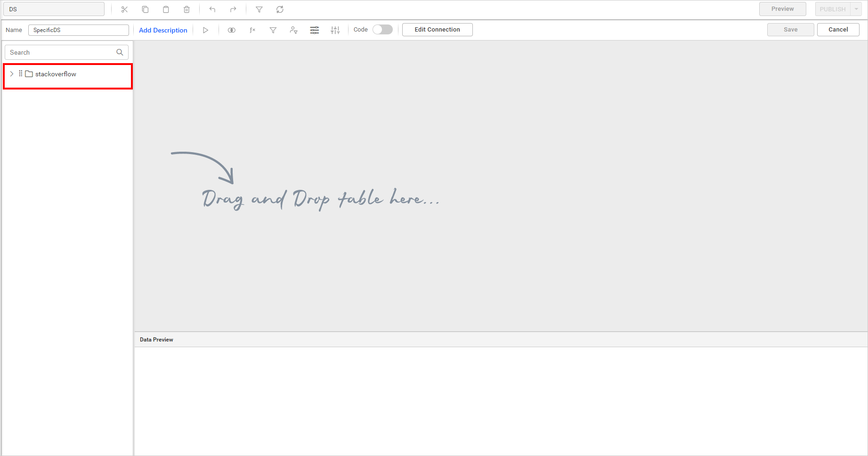Click the query filter funnel icon
Image resolution: width=868 pixels, height=456 pixels.
(273, 30)
